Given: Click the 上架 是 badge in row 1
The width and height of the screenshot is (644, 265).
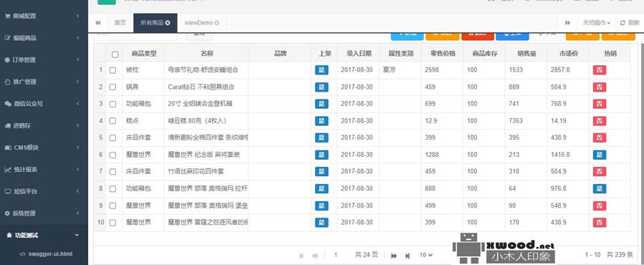Looking at the screenshot, I should [322, 70].
